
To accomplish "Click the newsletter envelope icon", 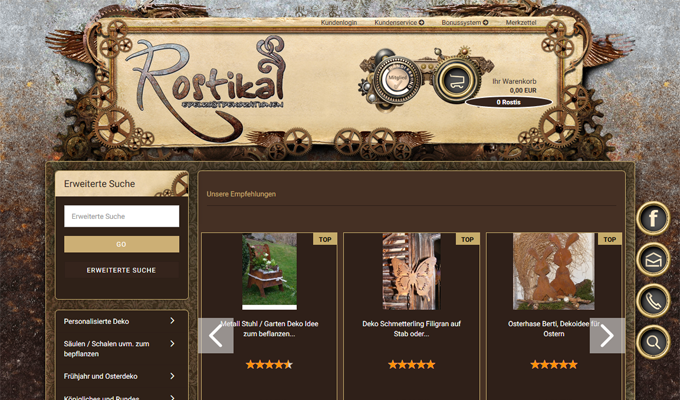I will (654, 260).
